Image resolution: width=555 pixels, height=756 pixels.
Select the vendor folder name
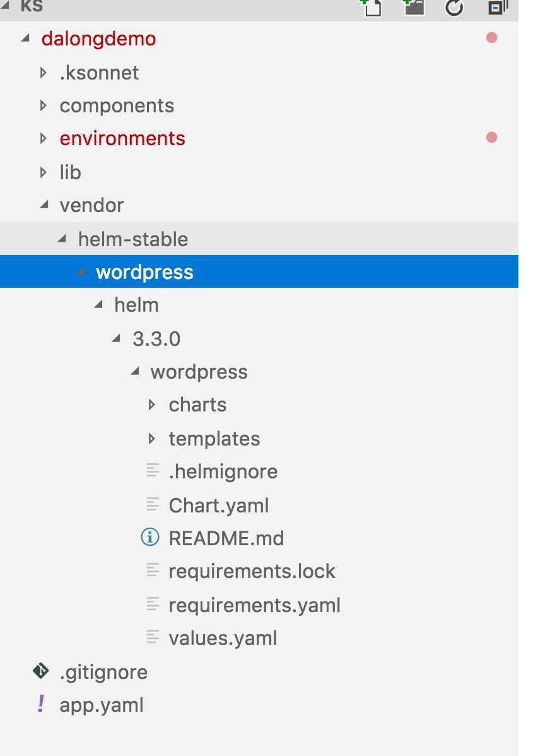pyautogui.click(x=91, y=205)
